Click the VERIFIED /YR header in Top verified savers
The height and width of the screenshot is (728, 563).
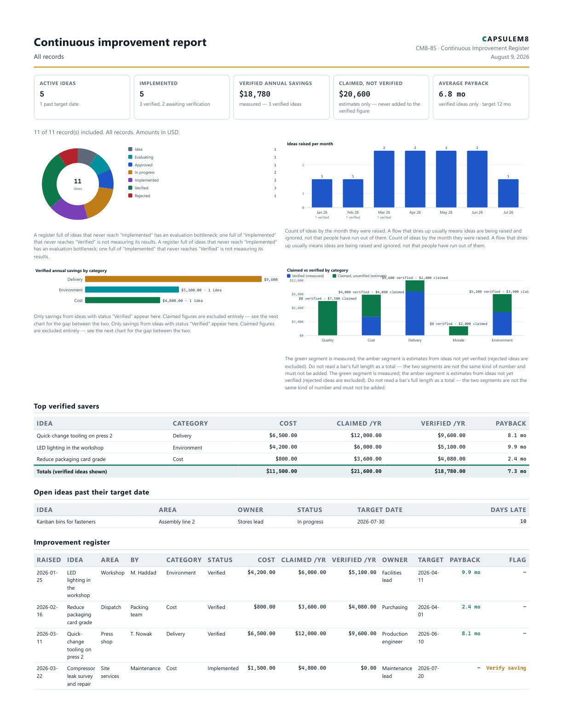click(x=443, y=423)
